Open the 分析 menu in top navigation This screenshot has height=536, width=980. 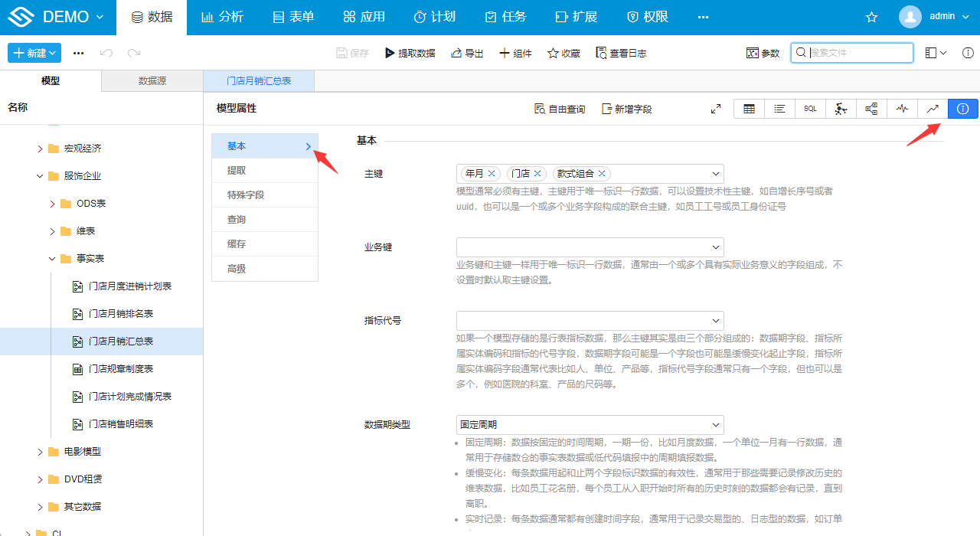[x=222, y=17]
